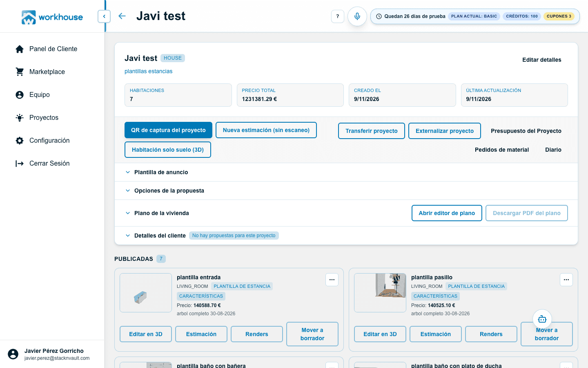This screenshot has width=588, height=368.
Task: Open the plantilla pasillo three-dots menu
Action: tap(566, 280)
